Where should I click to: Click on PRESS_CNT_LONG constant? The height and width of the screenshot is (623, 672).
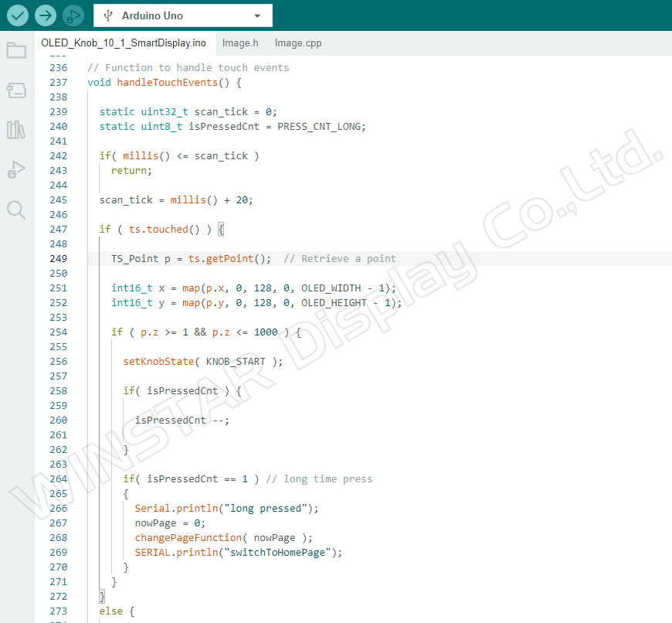(319, 127)
